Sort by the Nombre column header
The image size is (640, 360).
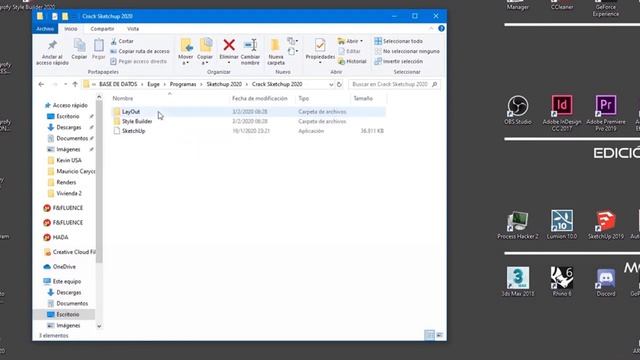point(123,98)
